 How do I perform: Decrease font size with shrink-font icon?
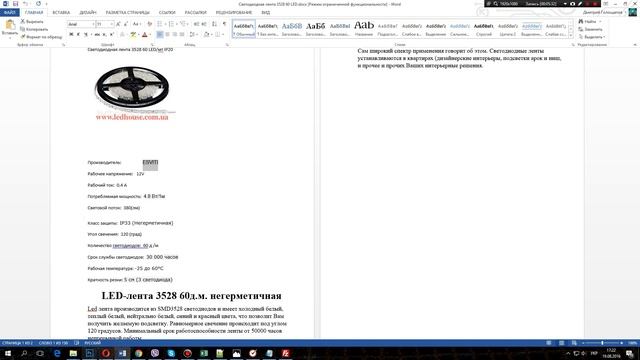126,24
